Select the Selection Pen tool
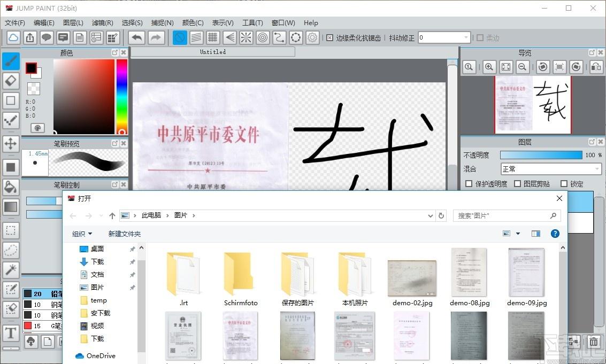This screenshot has width=606, height=364. (11, 289)
